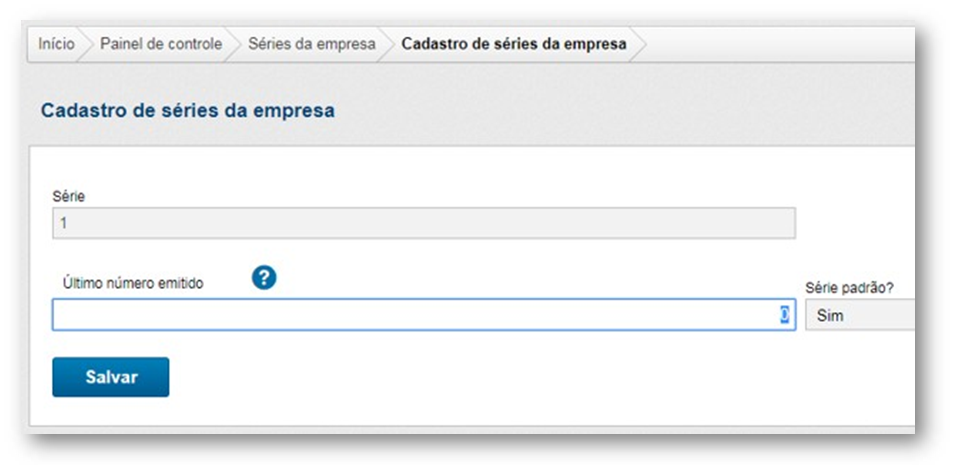Open Painel de controle breadcrumb link
954x465 pixels.
coord(161,44)
